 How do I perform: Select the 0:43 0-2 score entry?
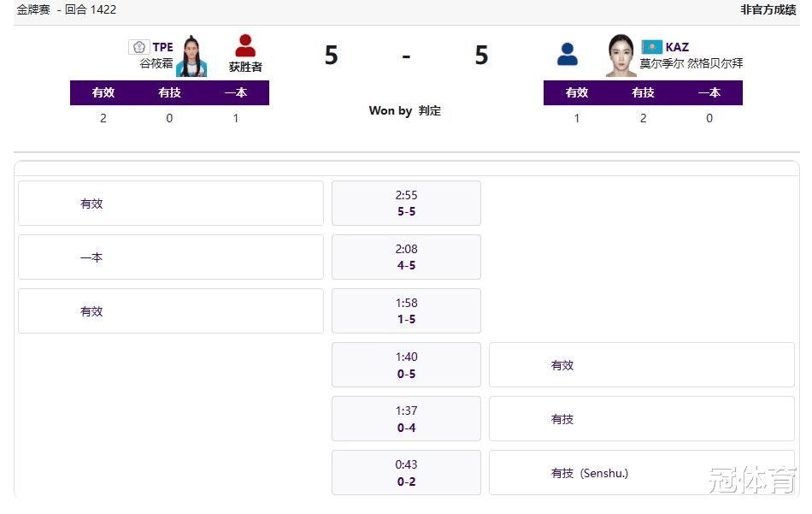[x=406, y=473]
